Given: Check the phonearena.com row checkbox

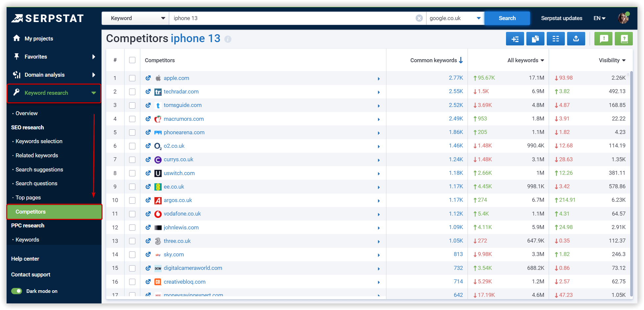Looking at the screenshot, I should tap(132, 132).
